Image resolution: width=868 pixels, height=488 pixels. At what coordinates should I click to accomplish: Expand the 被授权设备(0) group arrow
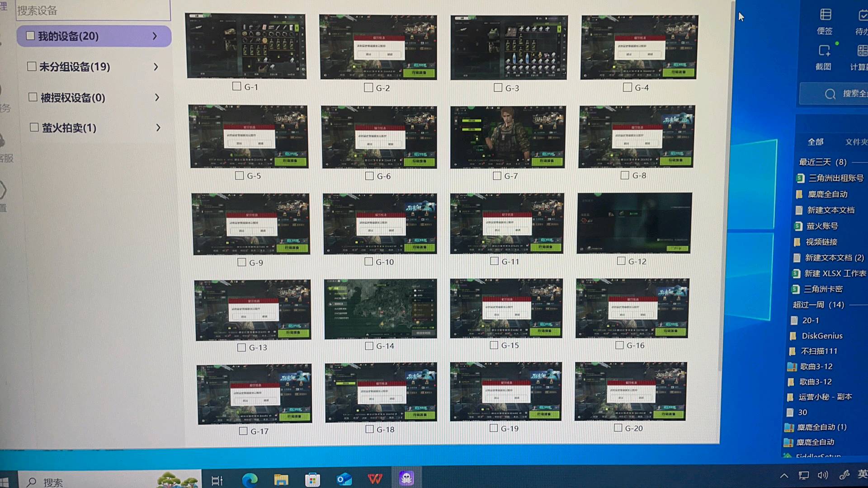(157, 97)
